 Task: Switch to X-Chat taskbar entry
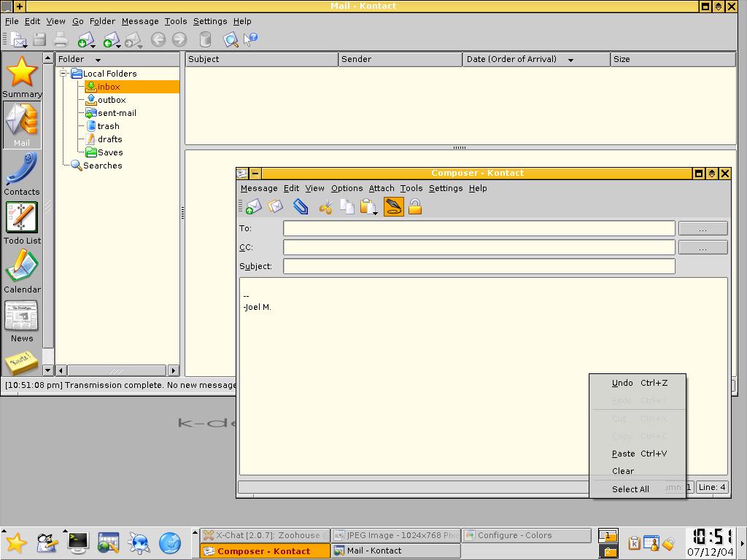click(x=265, y=535)
